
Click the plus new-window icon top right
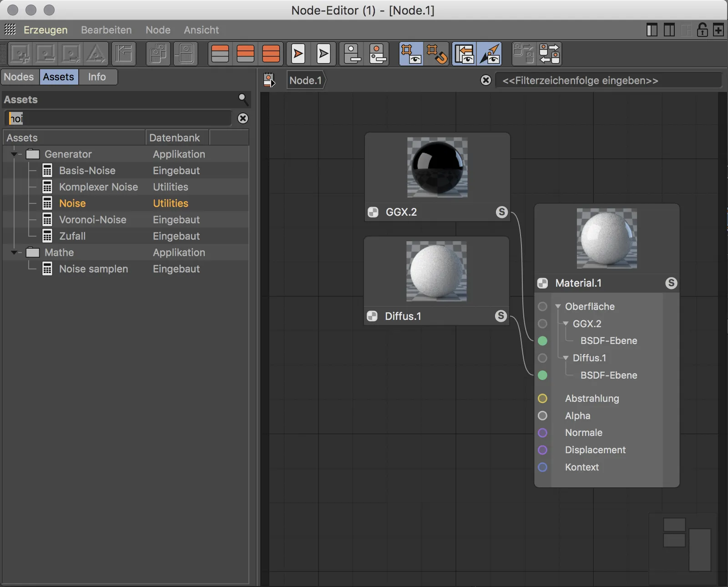click(718, 30)
